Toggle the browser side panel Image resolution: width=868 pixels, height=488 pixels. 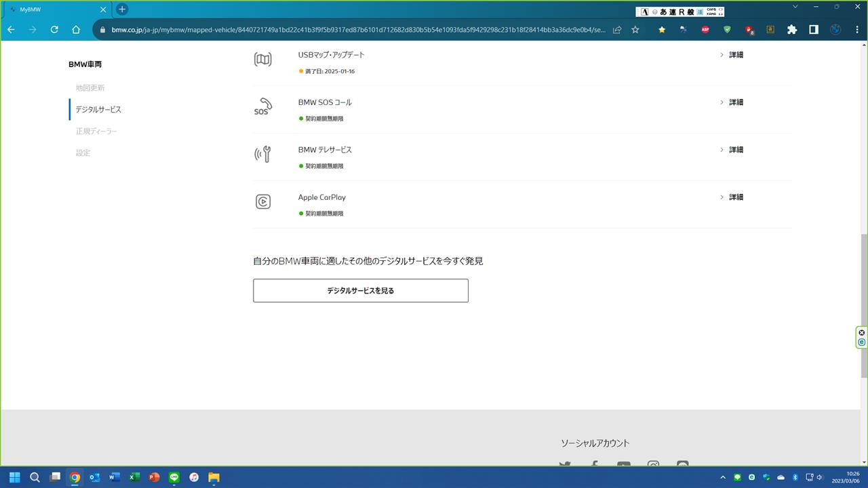coord(814,30)
